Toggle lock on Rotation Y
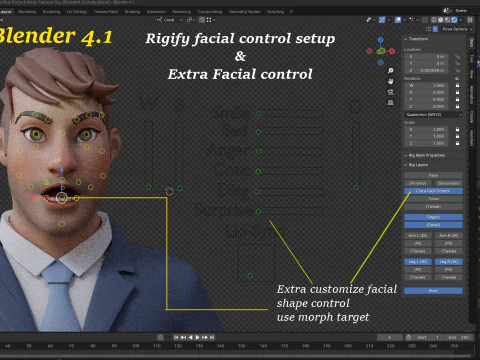 [457, 99]
